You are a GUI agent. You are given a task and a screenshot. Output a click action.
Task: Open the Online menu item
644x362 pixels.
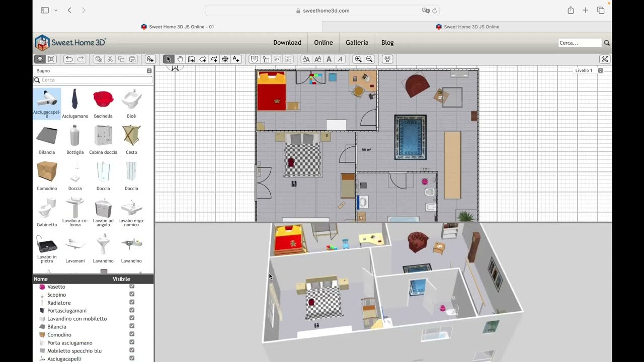pos(324,43)
